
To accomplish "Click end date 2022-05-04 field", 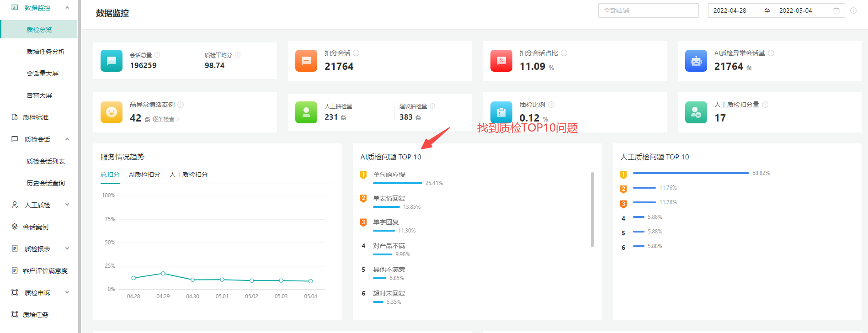I will (796, 11).
